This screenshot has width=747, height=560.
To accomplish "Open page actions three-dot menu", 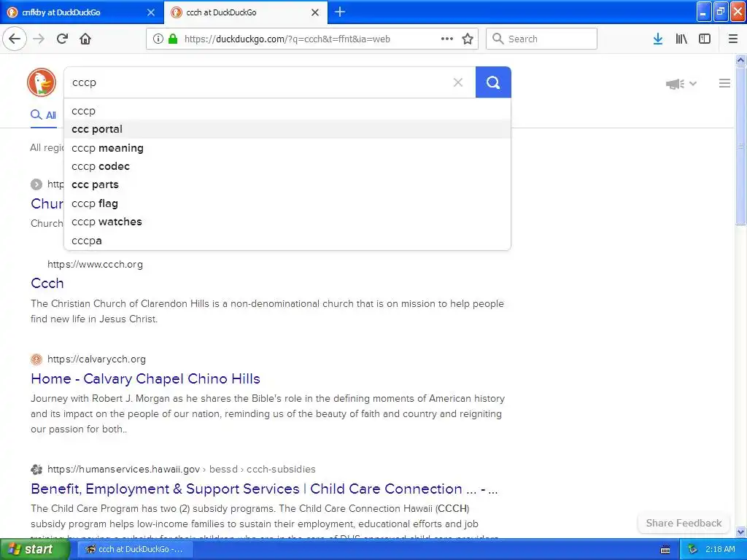I will (x=447, y=39).
